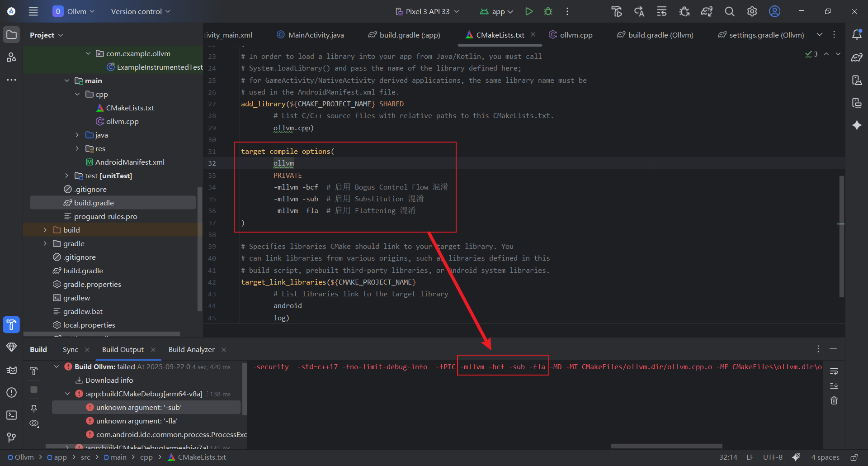Start debugging with the bug icon
Screen dimensions: 868x466
coord(548,11)
